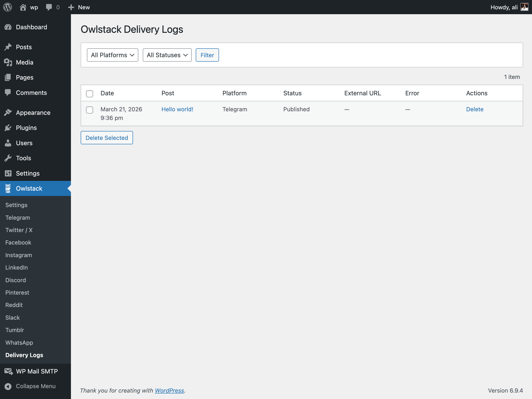Click the Owlstack owl icon
The height and width of the screenshot is (399, 532).
pyautogui.click(x=8, y=189)
